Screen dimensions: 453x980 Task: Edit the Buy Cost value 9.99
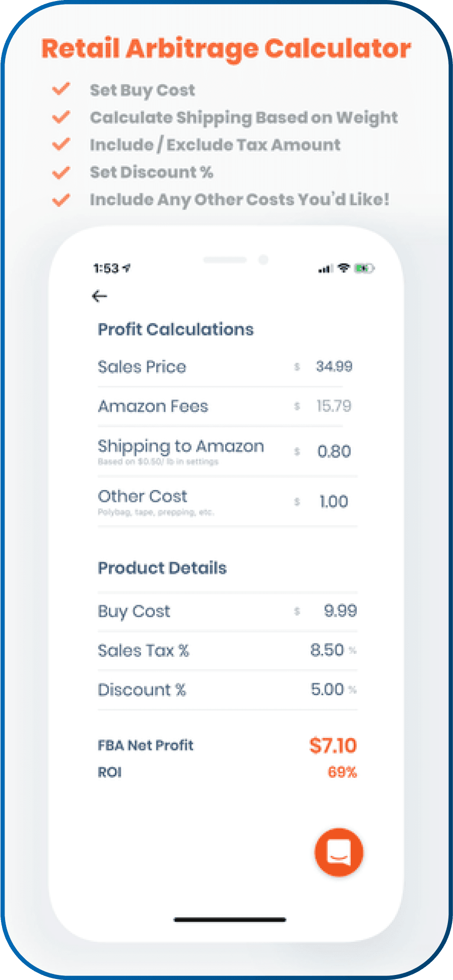[x=340, y=611]
